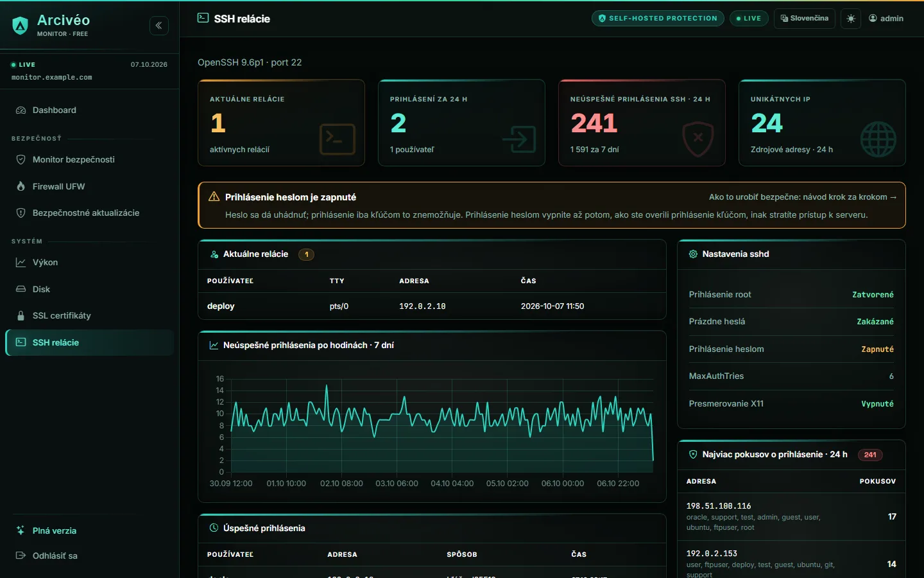Screen dimensions: 924x578
Task: Click the SSL certifikáty padlock icon
Action: pyautogui.click(x=21, y=316)
